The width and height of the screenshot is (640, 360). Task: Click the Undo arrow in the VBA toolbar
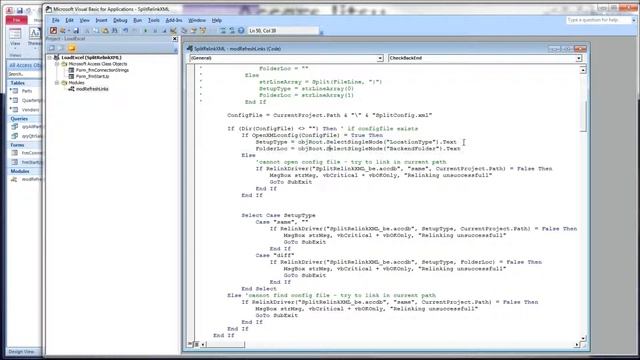pyautogui.click(x=126, y=31)
